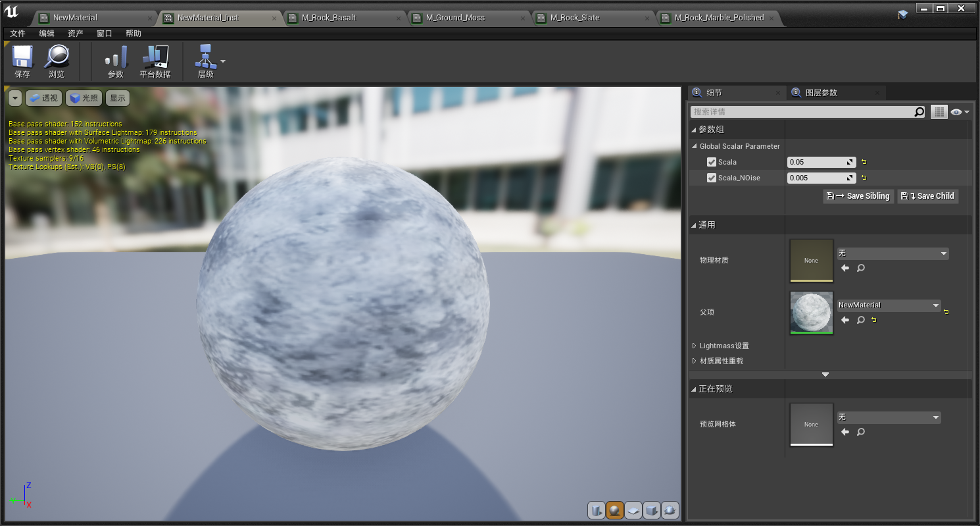Image resolution: width=980 pixels, height=526 pixels.
Task: Open the 显示 show menu in viewport
Action: pos(118,98)
